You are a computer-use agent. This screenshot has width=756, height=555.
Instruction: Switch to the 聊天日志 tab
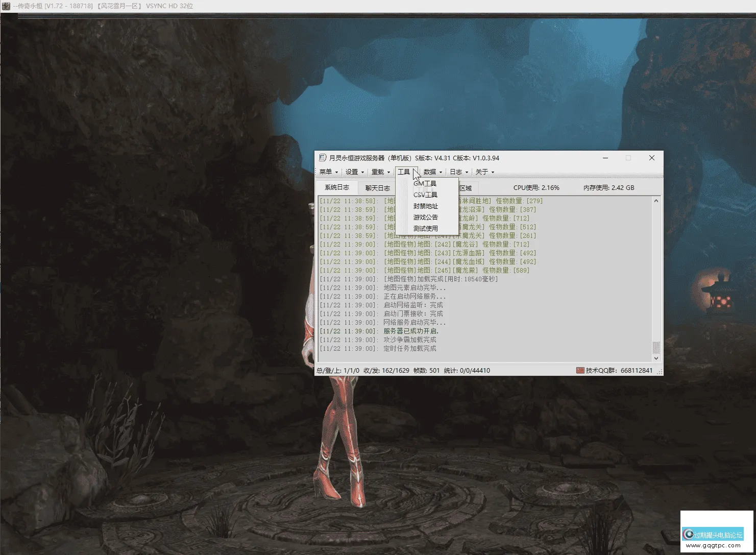pyautogui.click(x=377, y=188)
